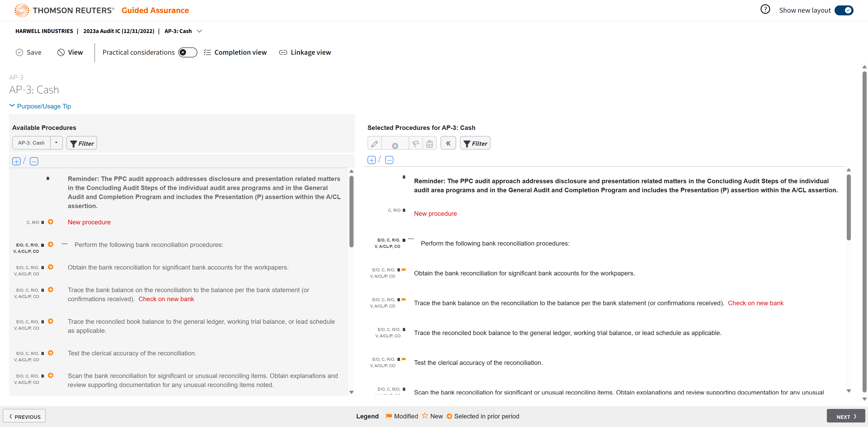Click the trash delete icon
Viewport: 868px width, 427px height.
pyautogui.click(x=429, y=144)
